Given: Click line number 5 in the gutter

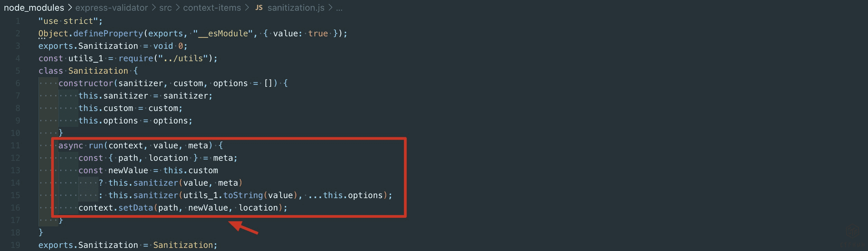Looking at the screenshot, I should click(18, 71).
